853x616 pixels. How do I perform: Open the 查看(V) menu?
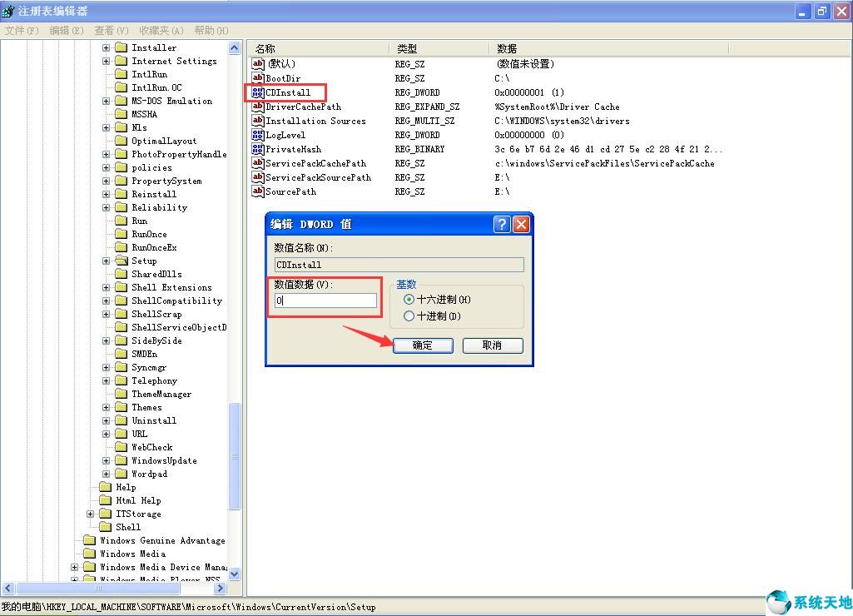(x=112, y=31)
